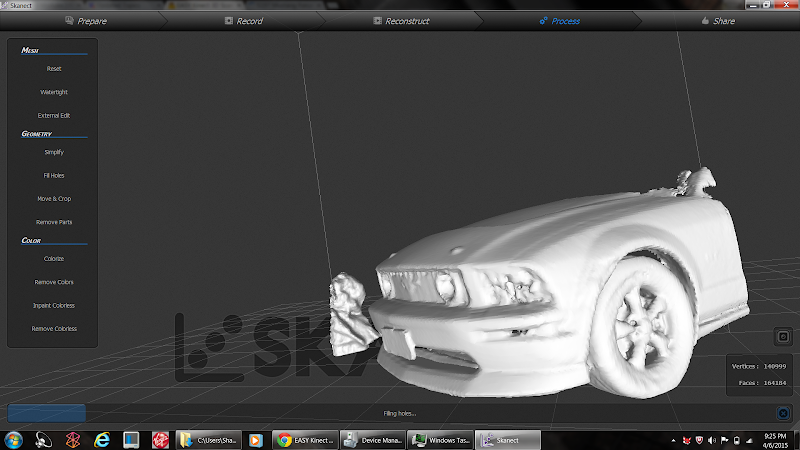This screenshot has width=800, height=450.
Task: Launch Internet Explorer from taskbar
Action: 102,440
